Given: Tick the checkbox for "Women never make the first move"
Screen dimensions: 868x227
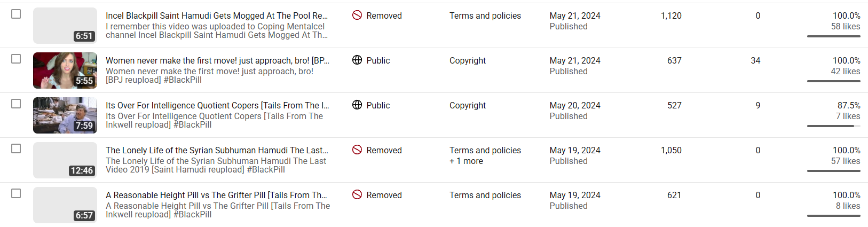Looking at the screenshot, I should point(16,59).
